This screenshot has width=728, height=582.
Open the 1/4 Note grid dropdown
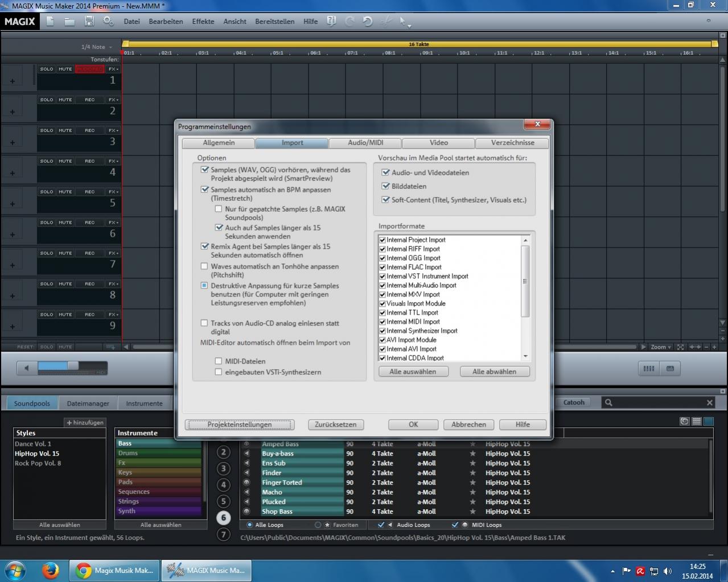97,47
